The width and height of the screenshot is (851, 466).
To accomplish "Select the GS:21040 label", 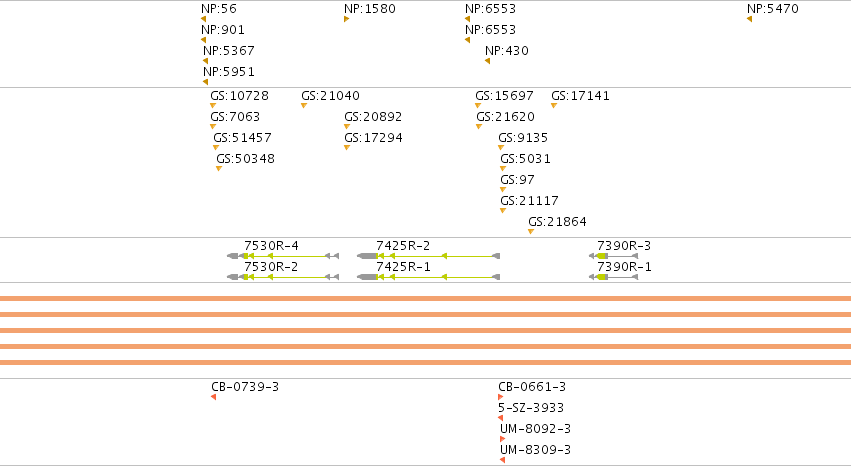I will tap(330, 96).
